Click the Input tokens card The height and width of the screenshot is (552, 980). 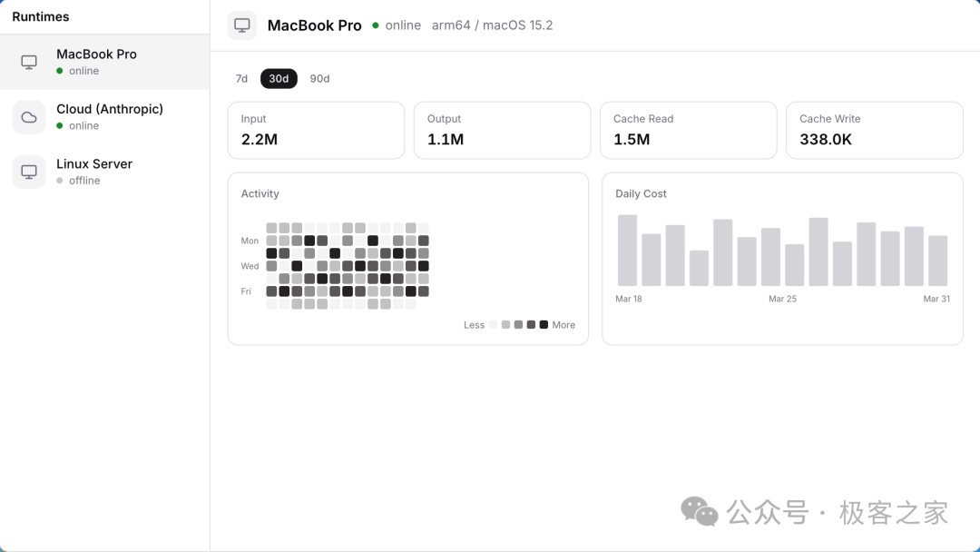(316, 130)
